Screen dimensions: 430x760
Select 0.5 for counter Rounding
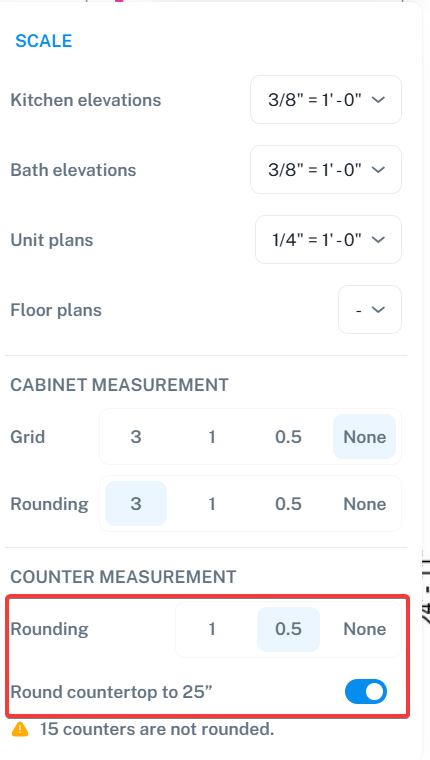[x=288, y=629]
